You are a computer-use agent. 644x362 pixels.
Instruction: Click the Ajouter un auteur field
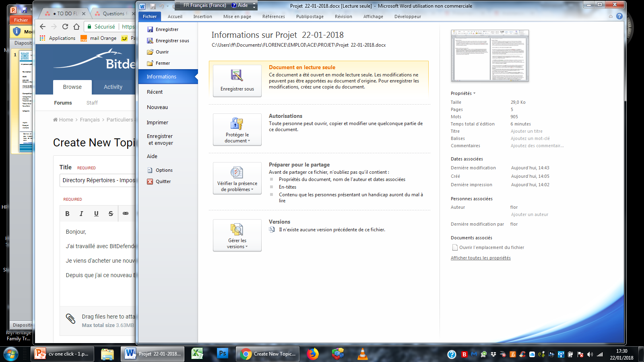click(530, 214)
